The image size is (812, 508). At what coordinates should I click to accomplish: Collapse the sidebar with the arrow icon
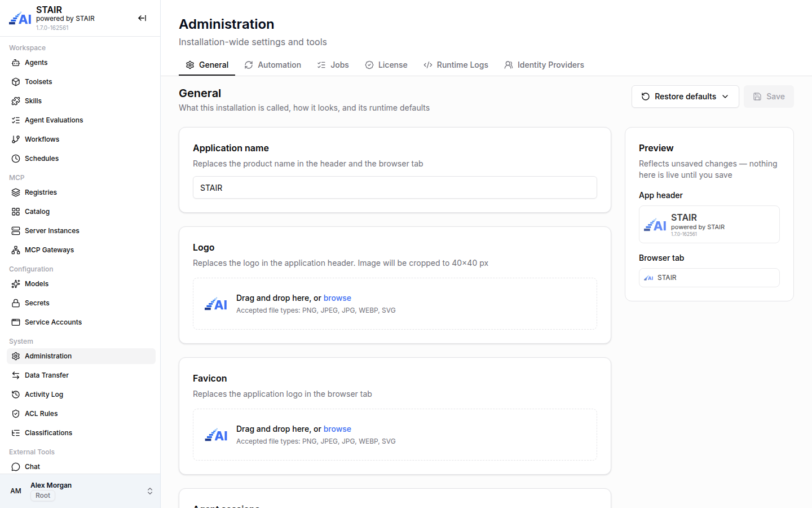click(x=142, y=18)
